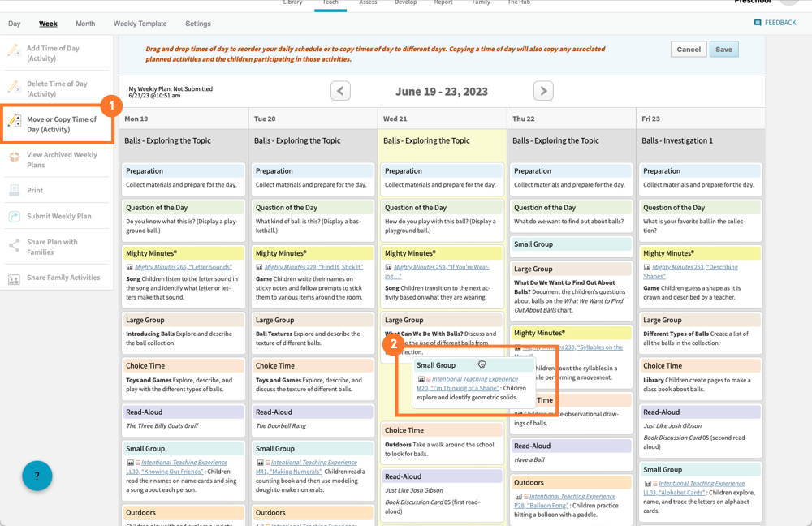Click the Delete Time of Day icon
812x526 pixels.
[15, 88]
